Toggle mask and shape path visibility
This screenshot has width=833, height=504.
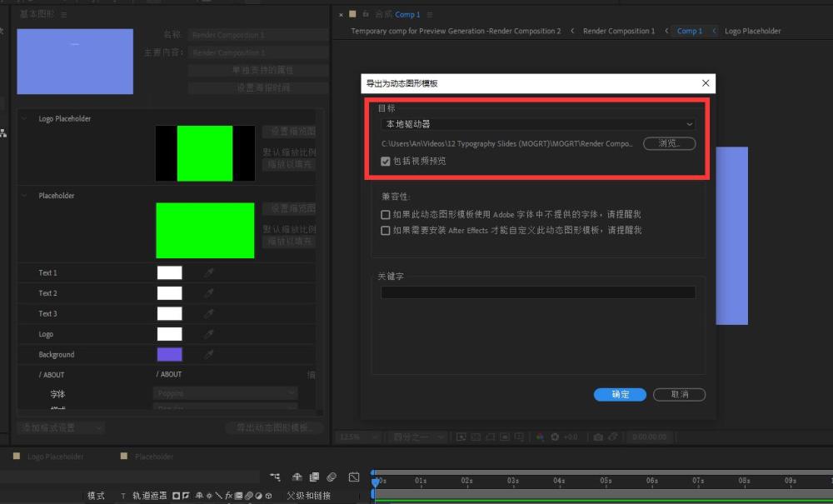pos(490,437)
